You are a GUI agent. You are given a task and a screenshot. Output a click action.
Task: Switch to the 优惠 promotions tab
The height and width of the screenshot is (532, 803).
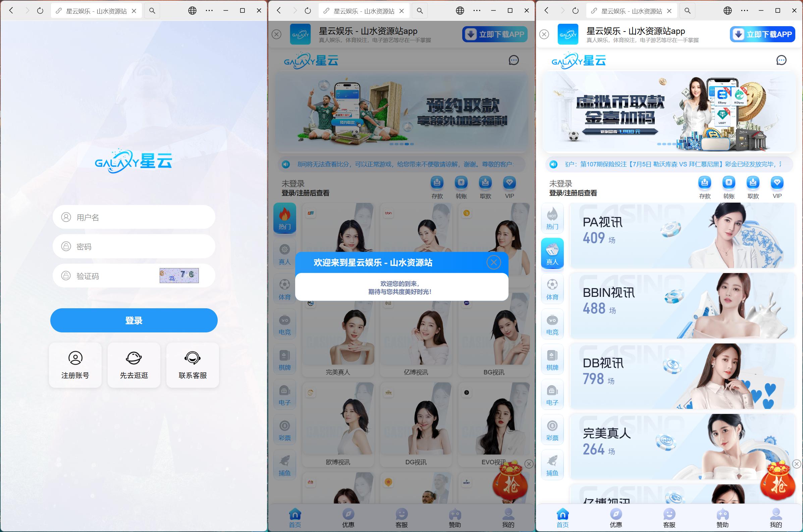[348, 518]
